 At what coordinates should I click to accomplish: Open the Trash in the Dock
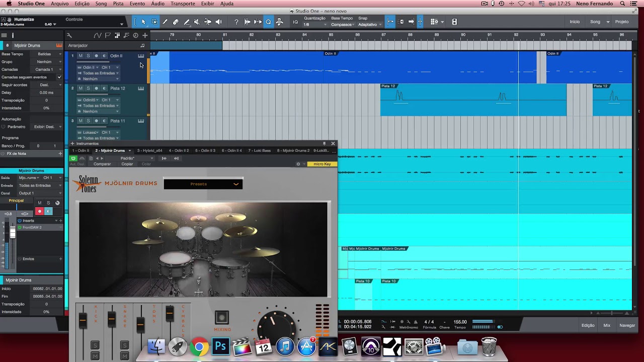click(x=489, y=347)
